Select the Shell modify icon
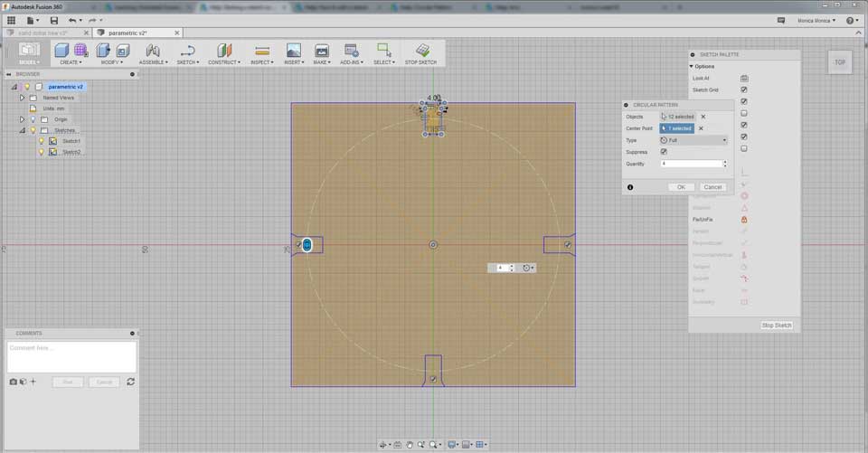Screen dimensions: 868x453 coord(123,51)
